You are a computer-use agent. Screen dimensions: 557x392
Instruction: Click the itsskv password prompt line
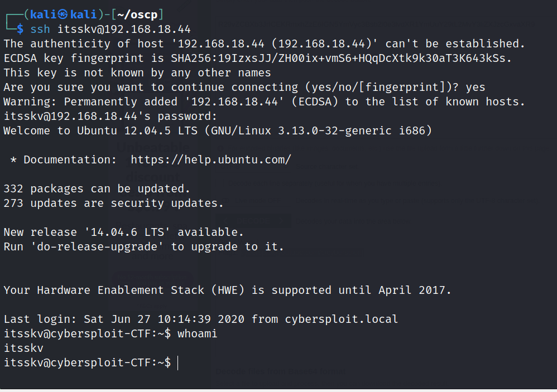coord(110,116)
